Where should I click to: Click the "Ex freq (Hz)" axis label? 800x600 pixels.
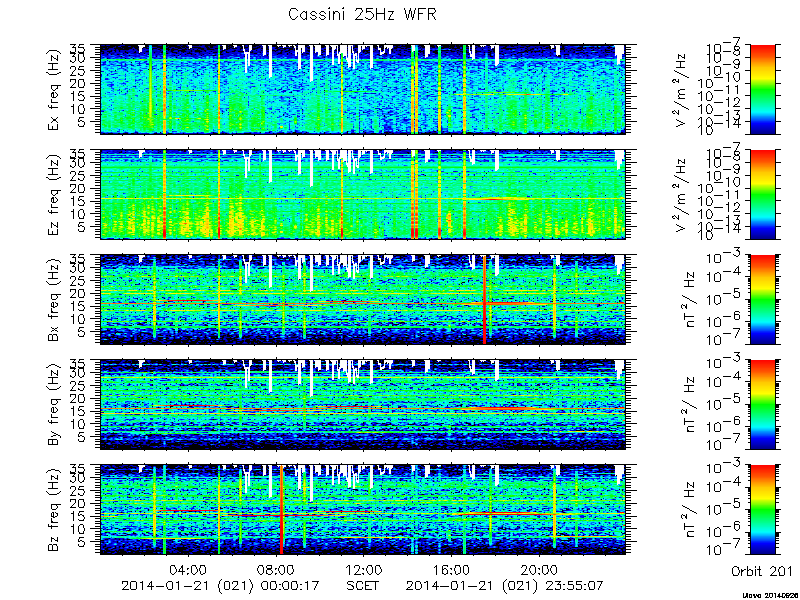[55, 89]
